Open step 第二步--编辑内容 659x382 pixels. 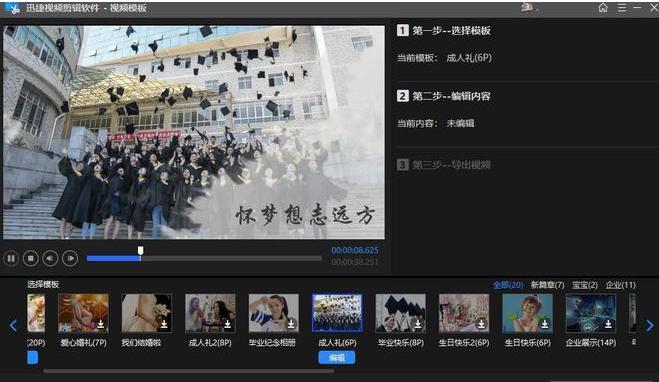pyautogui.click(x=444, y=96)
